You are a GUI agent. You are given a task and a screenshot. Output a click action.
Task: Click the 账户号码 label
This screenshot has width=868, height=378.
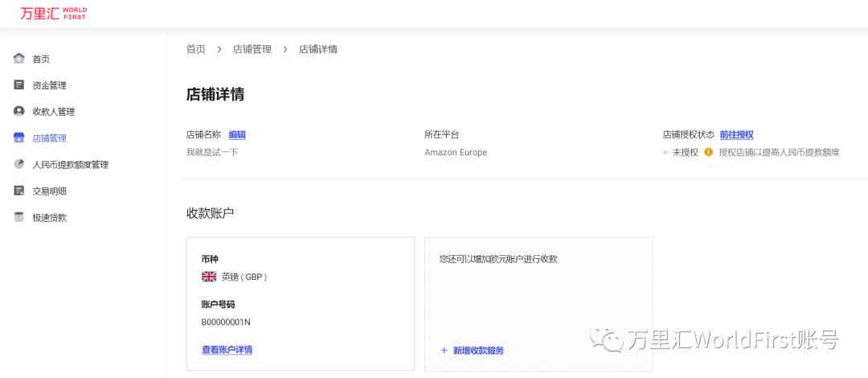[x=218, y=304]
